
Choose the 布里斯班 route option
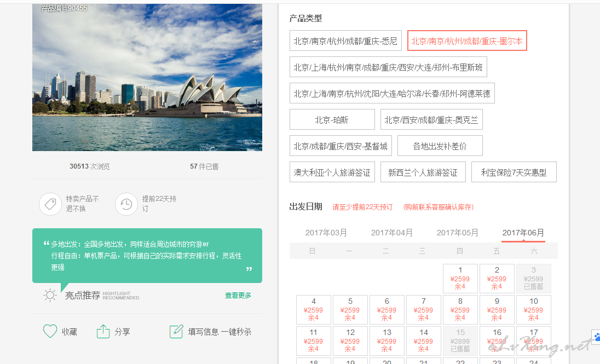click(388, 67)
